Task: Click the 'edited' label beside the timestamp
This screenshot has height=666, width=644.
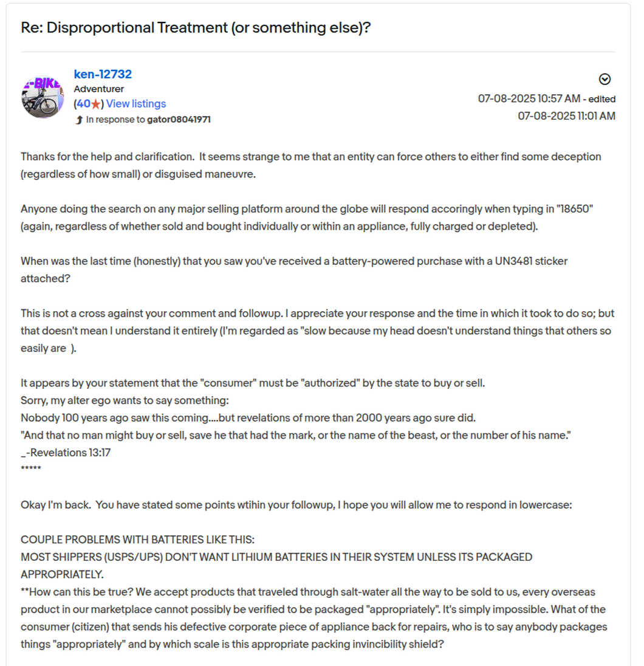Action: [x=601, y=99]
